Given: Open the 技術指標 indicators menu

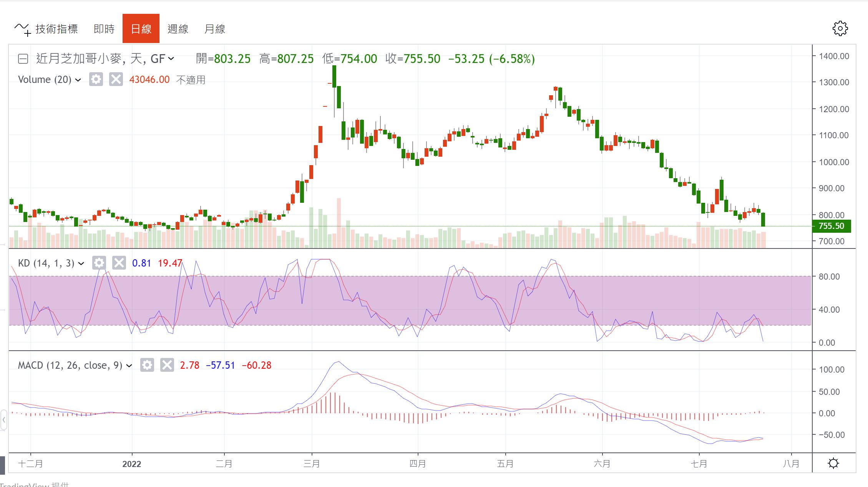Looking at the screenshot, I should pos(46,29).
